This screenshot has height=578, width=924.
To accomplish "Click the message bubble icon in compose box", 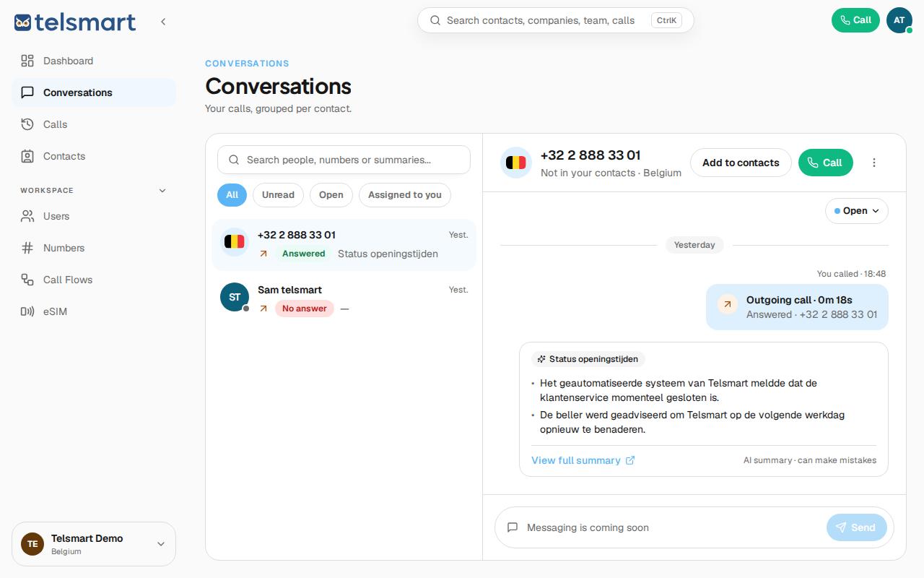I will (x=513, y=527).
